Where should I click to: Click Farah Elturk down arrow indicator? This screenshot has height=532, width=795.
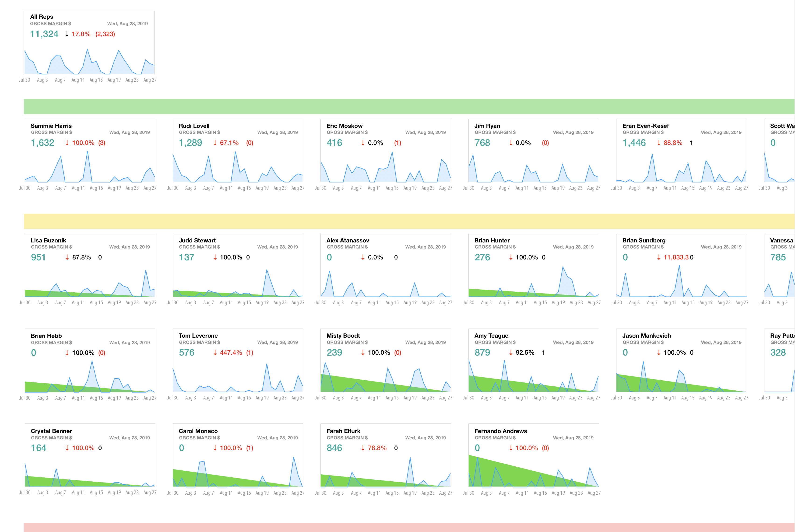coord(363,448)
